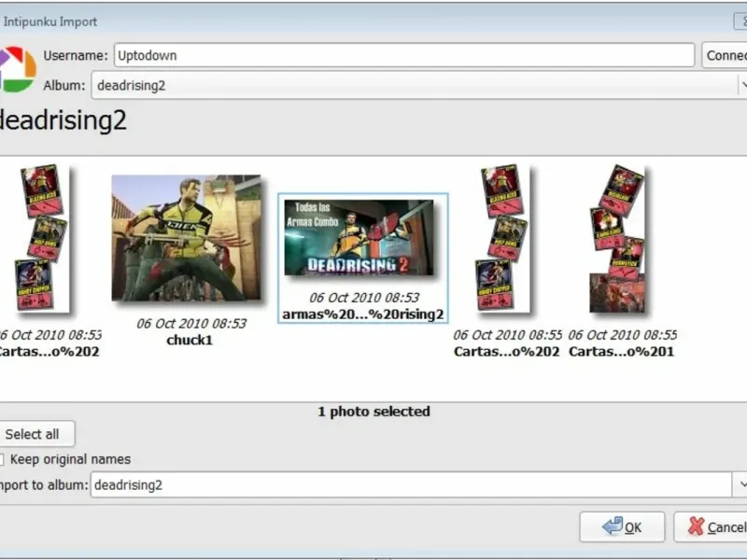Select the chuck1 photo thumbnail
The width and height of the screenshot is (747, 560).
(186, 238)
